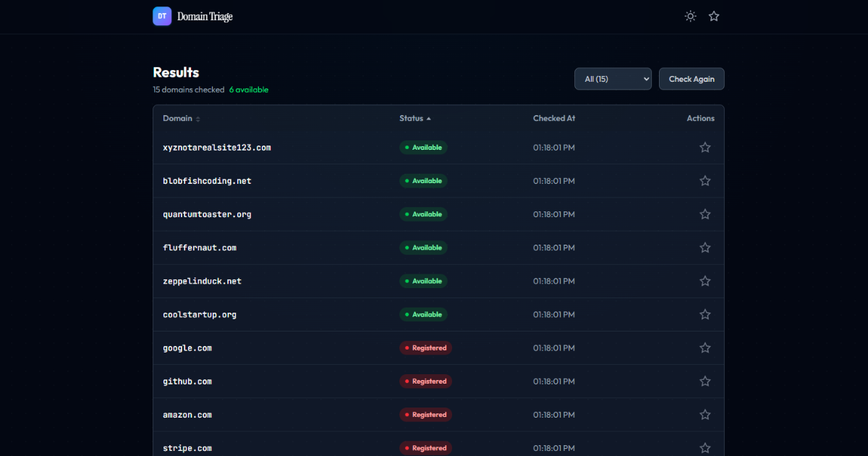Screen dimensions: 868x456
Task: Favorite github.com via its star icon
Action: tap(705, 381)
